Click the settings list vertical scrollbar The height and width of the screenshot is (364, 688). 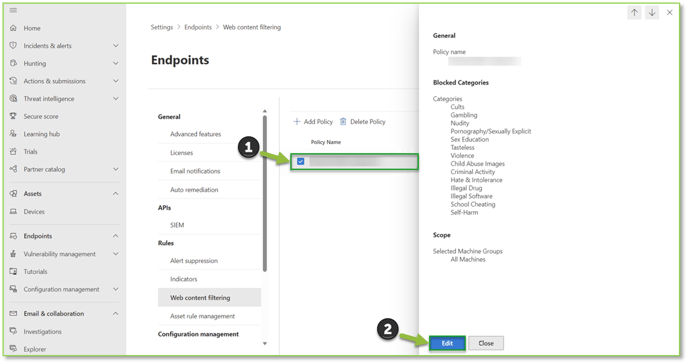(265, 193)
